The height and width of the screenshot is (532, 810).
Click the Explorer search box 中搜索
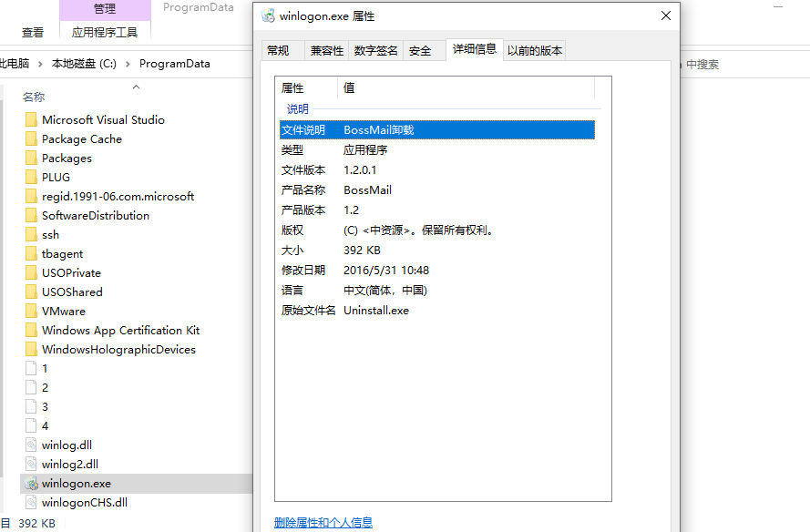click(743, 65)
